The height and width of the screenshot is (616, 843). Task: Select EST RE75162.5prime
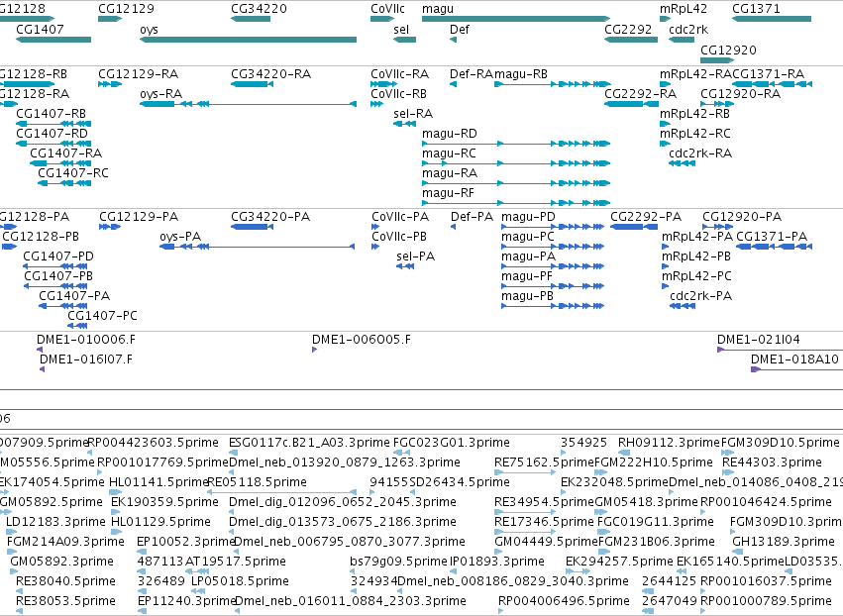click(x=525, y=472)
